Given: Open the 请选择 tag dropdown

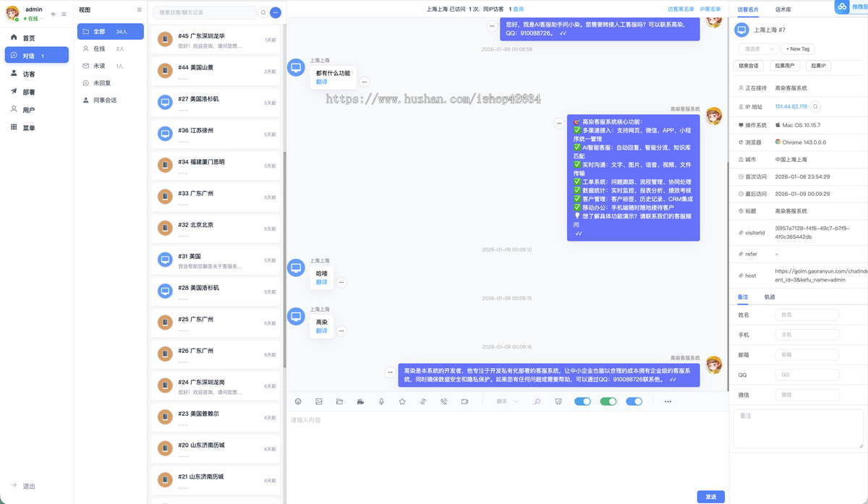Looking at the screenshot, I should [x=758, y=48].
